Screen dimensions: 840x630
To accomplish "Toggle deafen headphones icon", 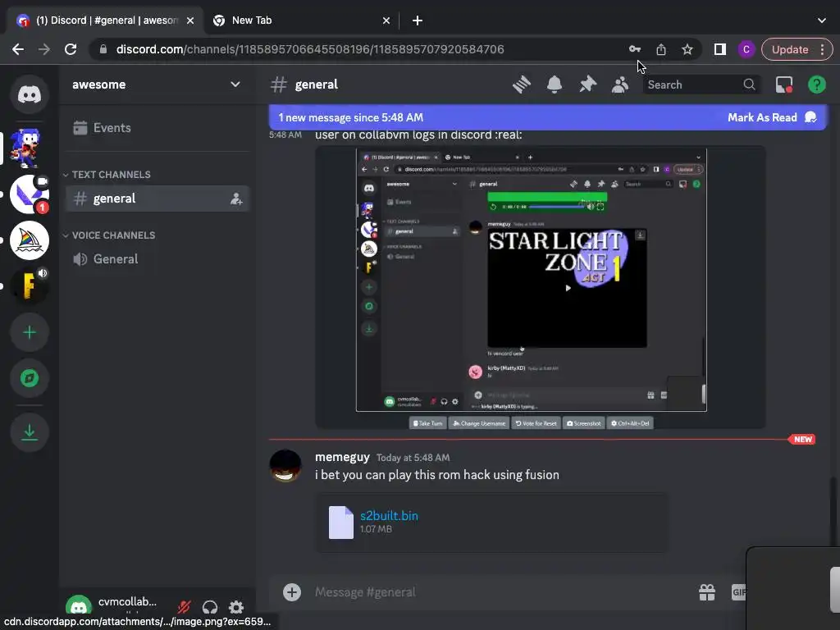I will [x=210, y=607].
